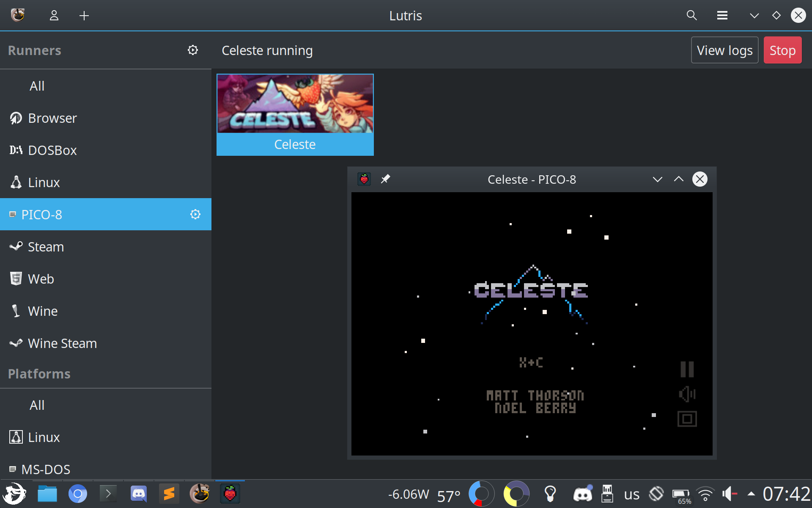812x508 pixels.
Task: Select Linux under Platforms
Action: pos(44,437)
